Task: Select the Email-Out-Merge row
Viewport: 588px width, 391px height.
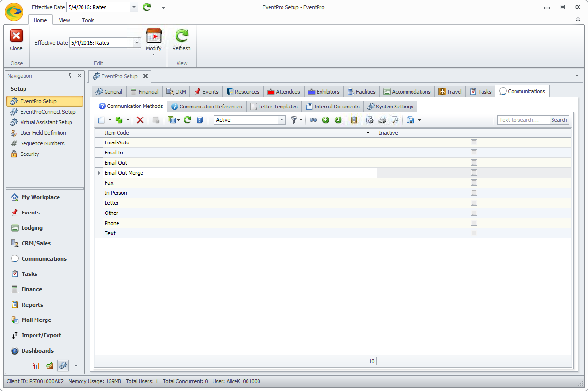Action: click(333, 173)
